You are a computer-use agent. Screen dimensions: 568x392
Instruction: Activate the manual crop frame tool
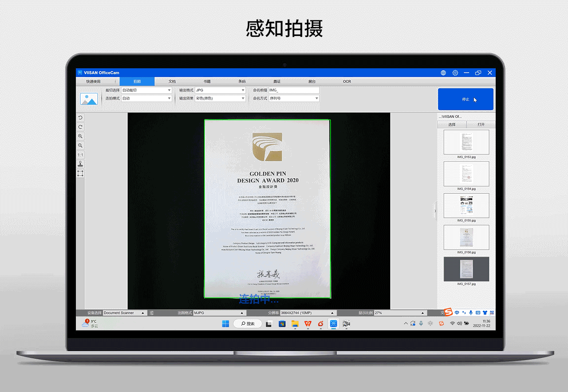80,173
